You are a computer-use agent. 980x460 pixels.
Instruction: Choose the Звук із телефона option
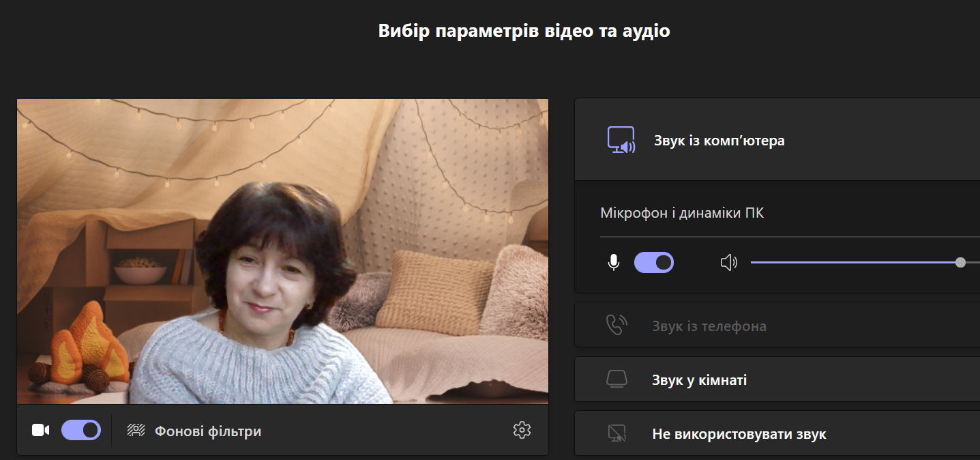(709, 326)
